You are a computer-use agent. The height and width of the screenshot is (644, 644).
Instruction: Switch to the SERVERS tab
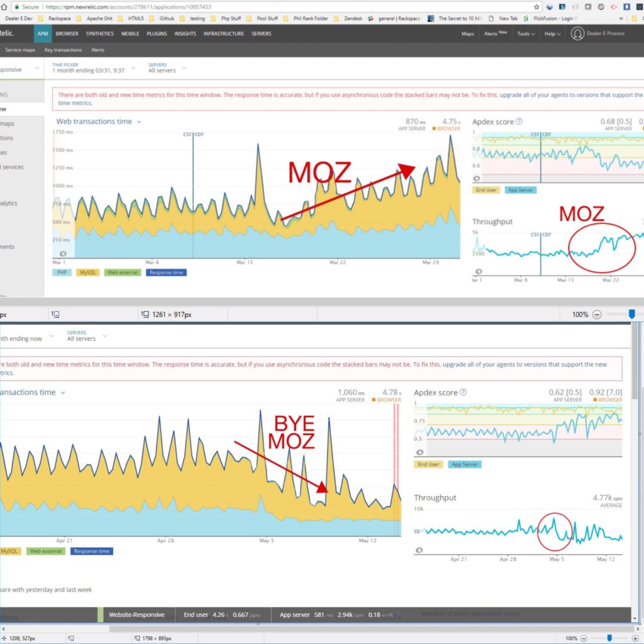(x=261, y=34)
